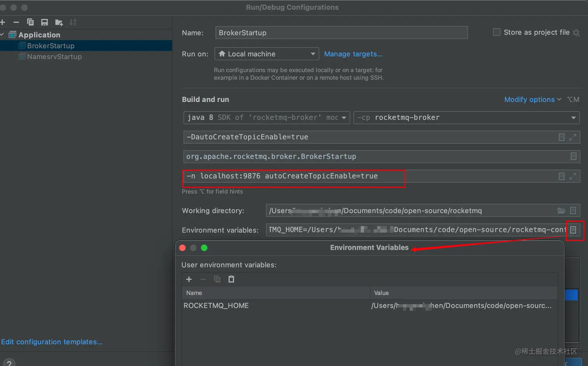Select the BrokerStartup configuration

86,45
